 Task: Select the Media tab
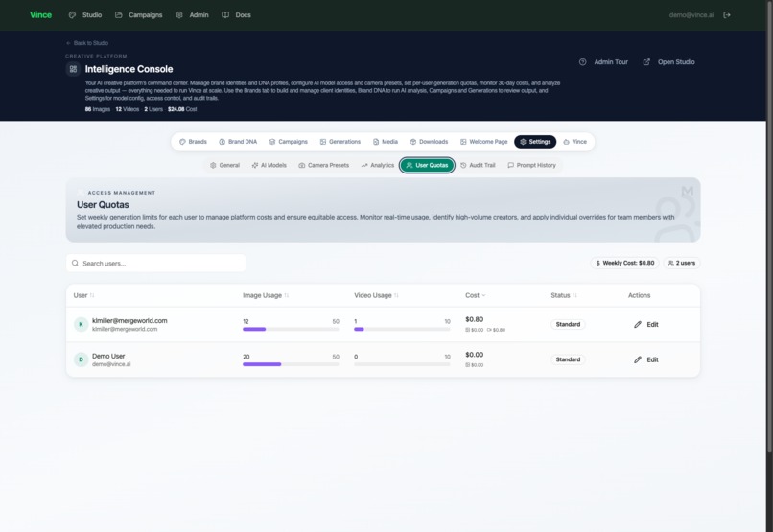coord(385,142)
